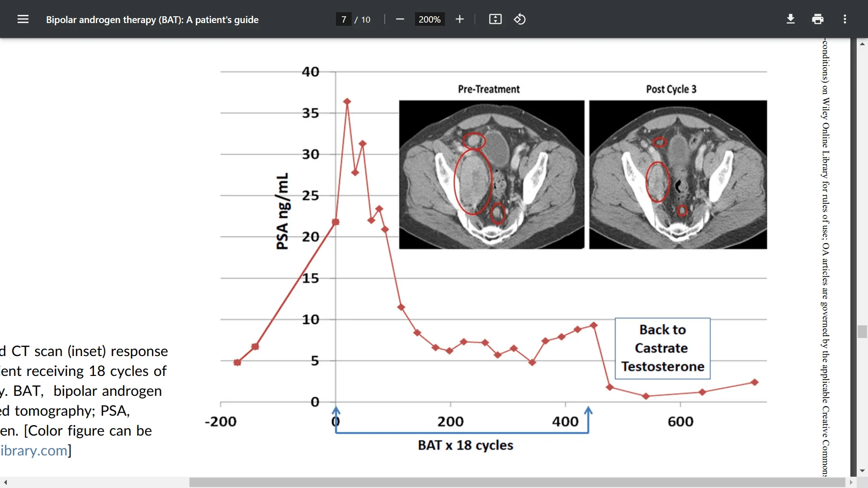Click the 'Post Cycle 3' heading text
Viewport: 868px width, 488px height.
[x=671, y=89]
